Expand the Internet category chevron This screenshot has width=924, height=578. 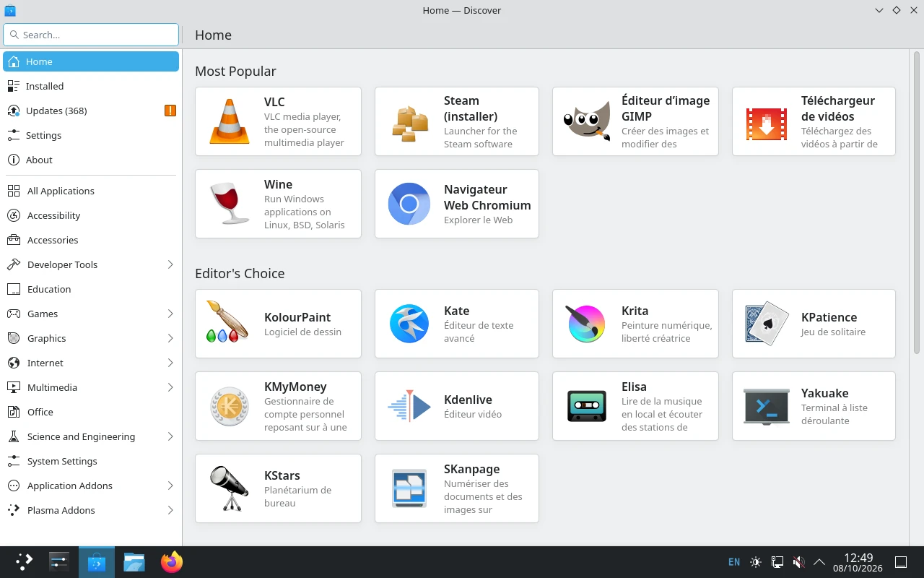(x=170, y=363)
